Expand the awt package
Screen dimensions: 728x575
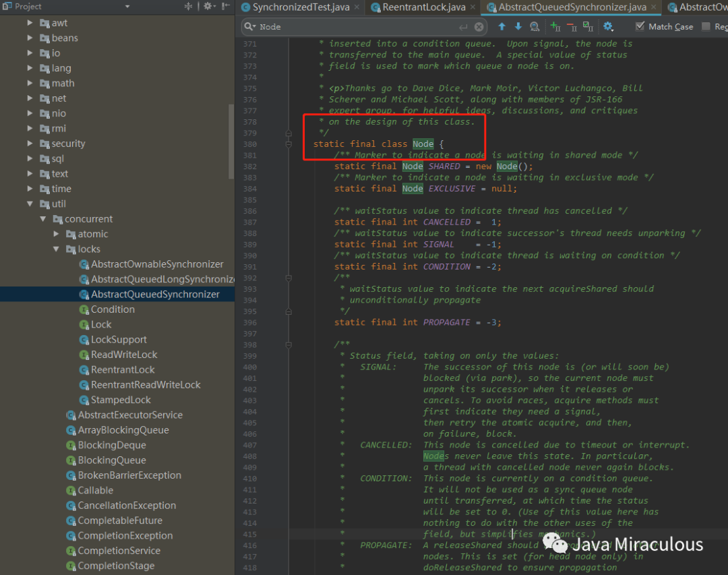[30, 23]
